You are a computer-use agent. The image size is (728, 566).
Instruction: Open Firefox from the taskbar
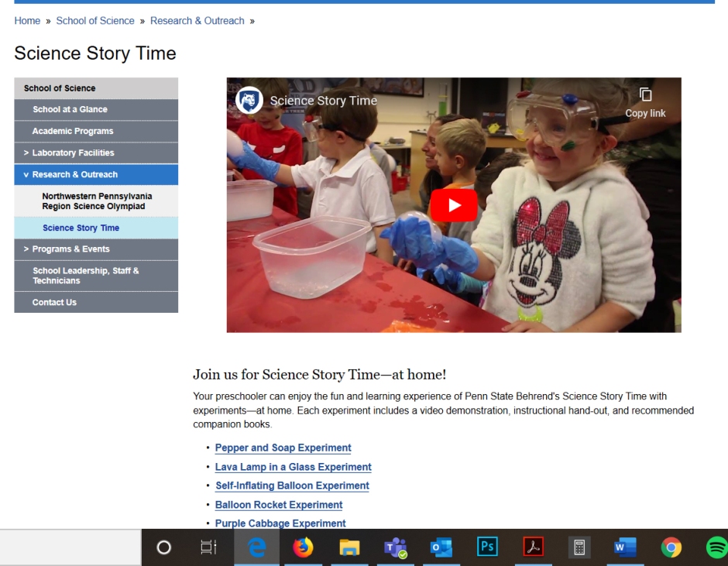click(303, 547)
